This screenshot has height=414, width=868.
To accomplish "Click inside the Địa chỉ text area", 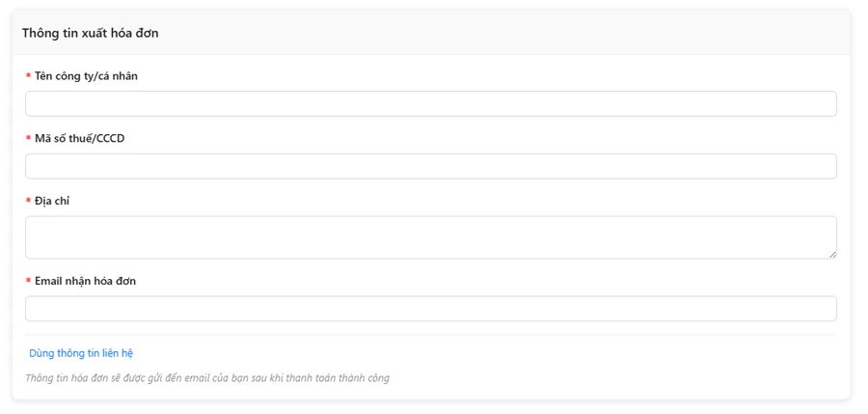I will 430,236.
